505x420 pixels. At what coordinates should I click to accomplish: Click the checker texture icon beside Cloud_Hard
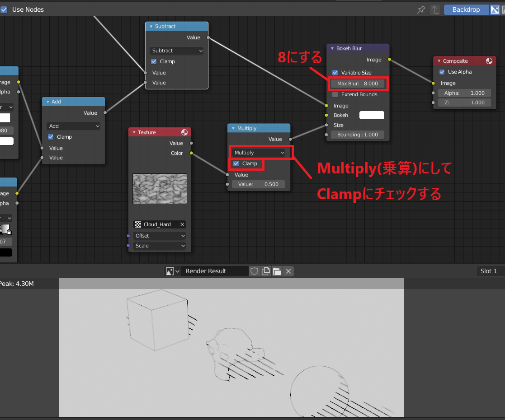138,224
